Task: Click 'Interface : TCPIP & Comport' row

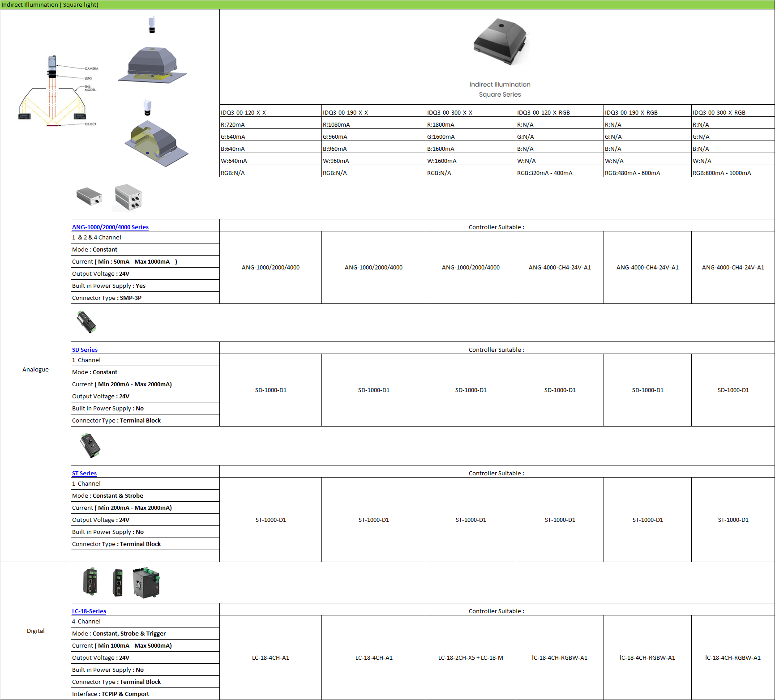Action: coord(146,694)
